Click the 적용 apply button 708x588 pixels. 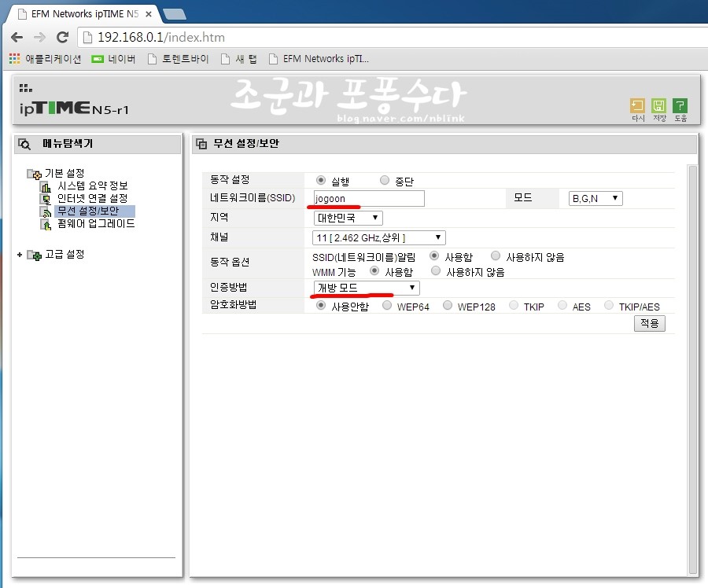click(649, 323)
